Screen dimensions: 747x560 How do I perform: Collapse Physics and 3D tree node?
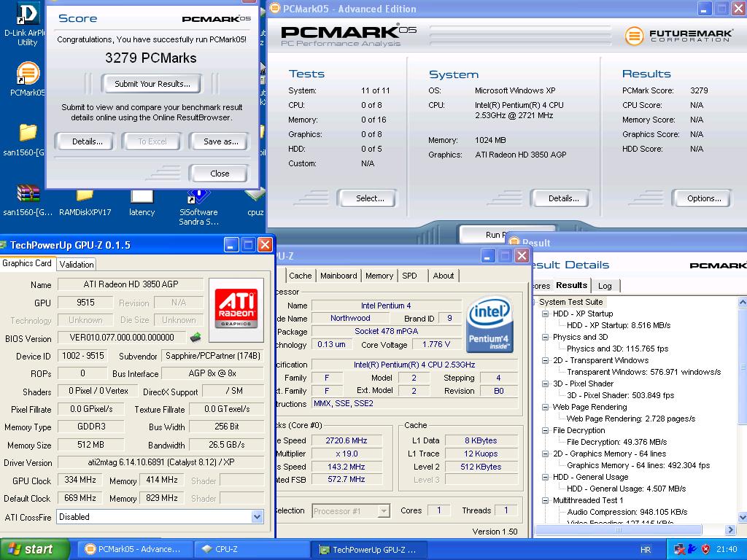545,337
